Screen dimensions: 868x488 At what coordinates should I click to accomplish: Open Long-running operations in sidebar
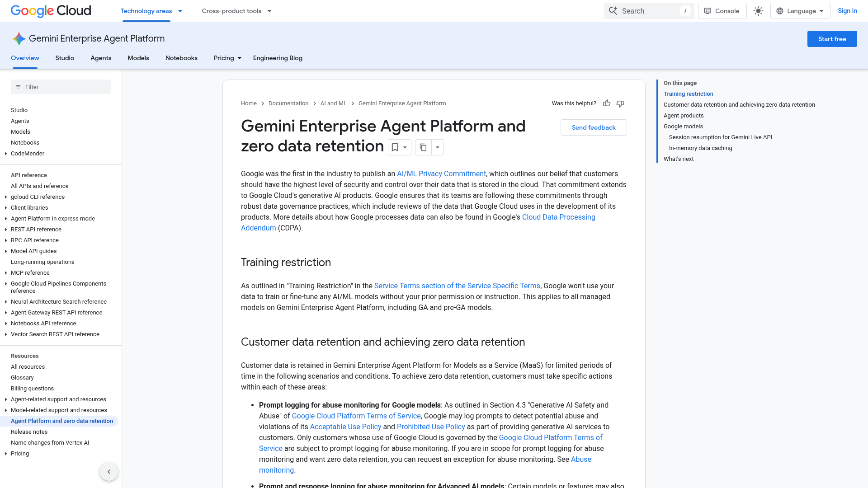pyautogui.click(x=42, y=262)
